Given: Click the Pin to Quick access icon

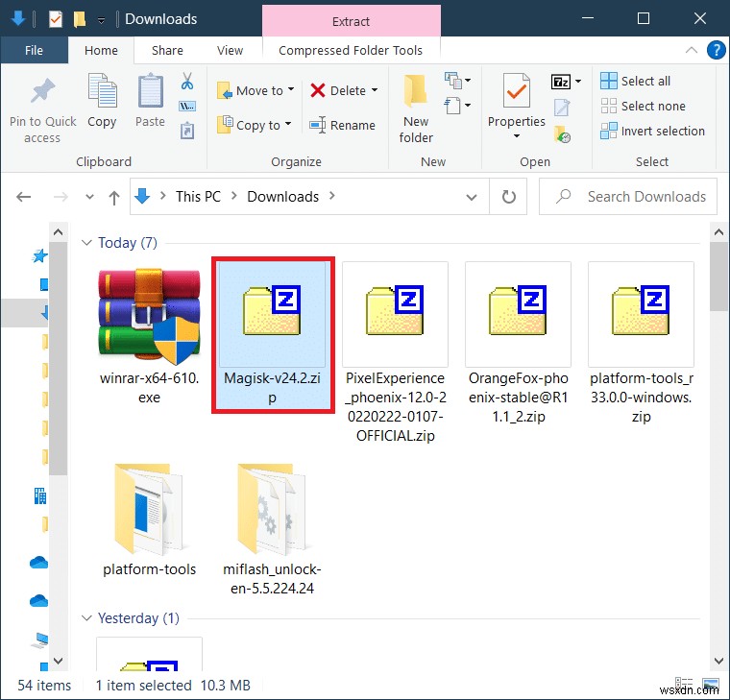Looking at the screenshot, I should point(42,91).
